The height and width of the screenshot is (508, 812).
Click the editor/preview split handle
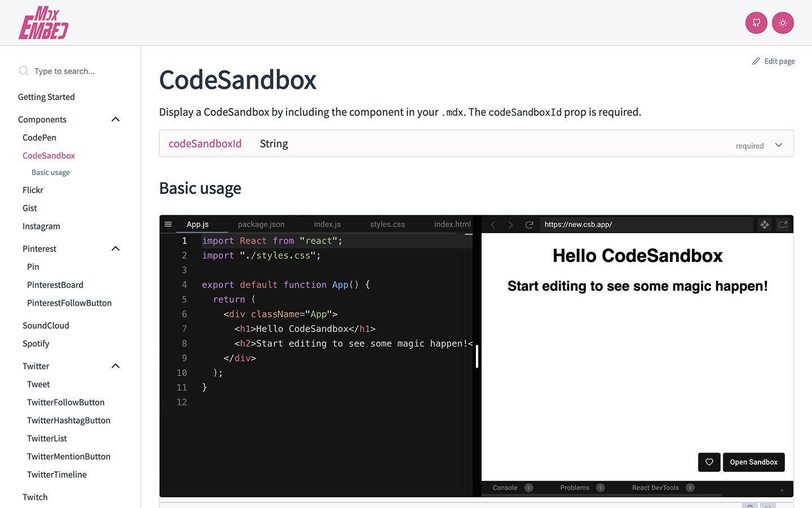[x=477, y=357]
